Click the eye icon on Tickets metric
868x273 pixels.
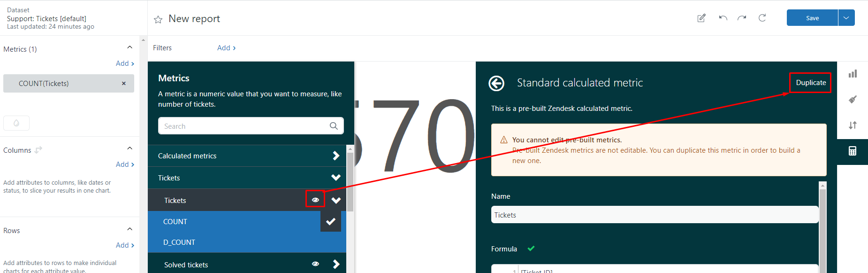click(315, 200)
